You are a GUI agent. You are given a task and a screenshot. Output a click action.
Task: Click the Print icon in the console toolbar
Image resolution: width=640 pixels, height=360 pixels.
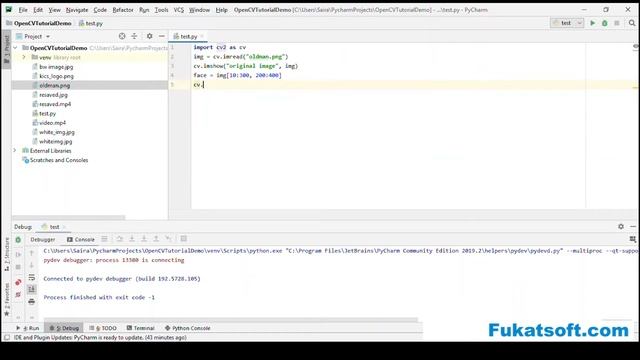31,302
